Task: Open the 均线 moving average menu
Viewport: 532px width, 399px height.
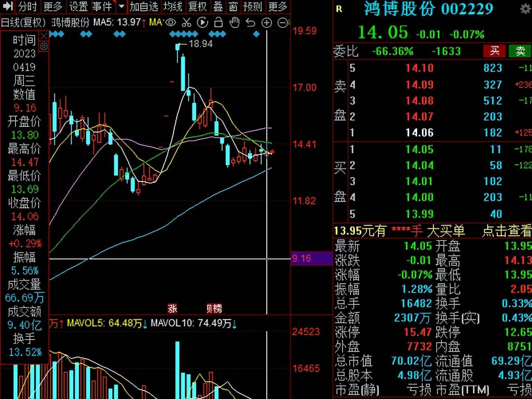Action: [173, 6]
